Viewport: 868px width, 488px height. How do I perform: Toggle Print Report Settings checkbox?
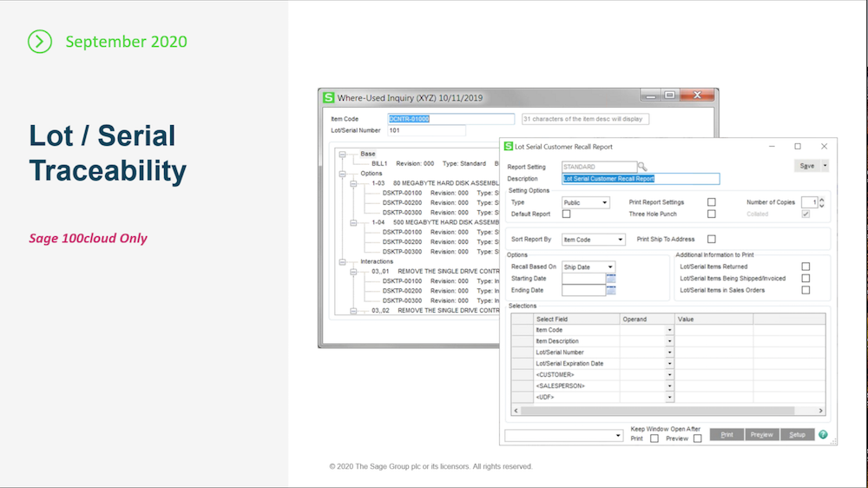[x=712, y=202]
